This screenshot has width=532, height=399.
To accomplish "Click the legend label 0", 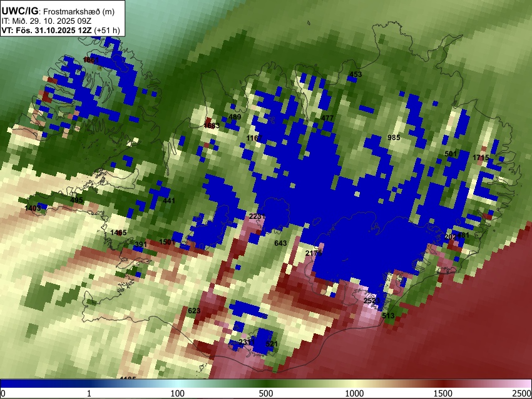I will coord(3,393).
